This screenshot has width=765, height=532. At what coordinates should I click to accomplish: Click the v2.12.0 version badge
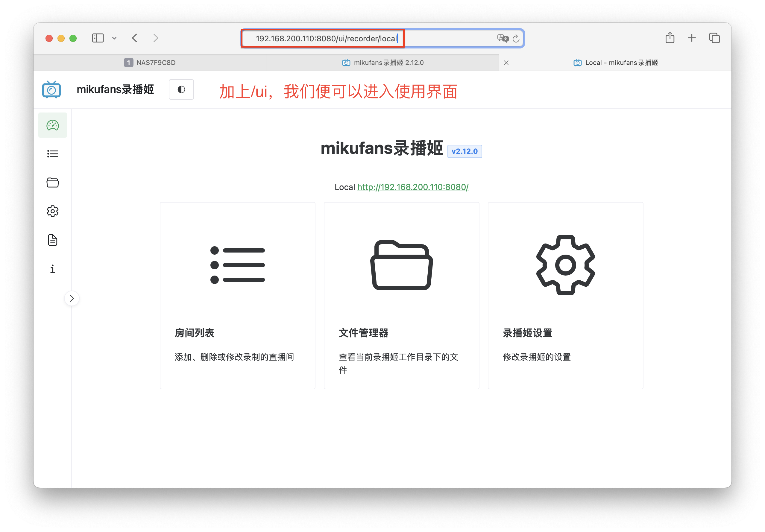465,151
